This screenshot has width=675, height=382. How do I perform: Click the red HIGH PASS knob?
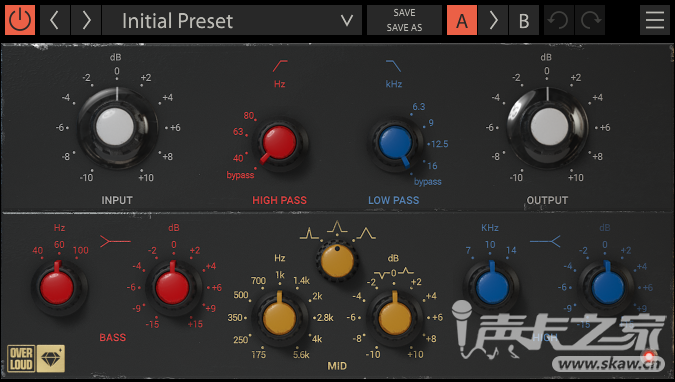(x=280, y=143)
